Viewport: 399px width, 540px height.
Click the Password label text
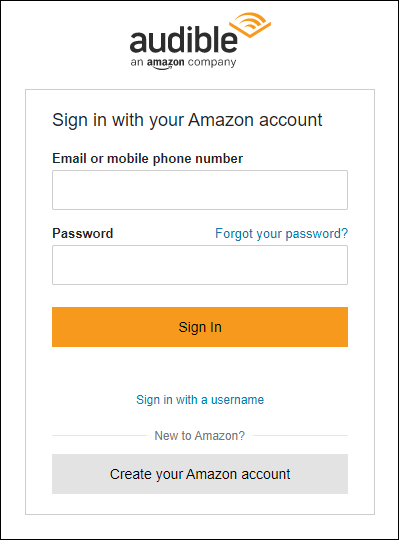[83, 233]
